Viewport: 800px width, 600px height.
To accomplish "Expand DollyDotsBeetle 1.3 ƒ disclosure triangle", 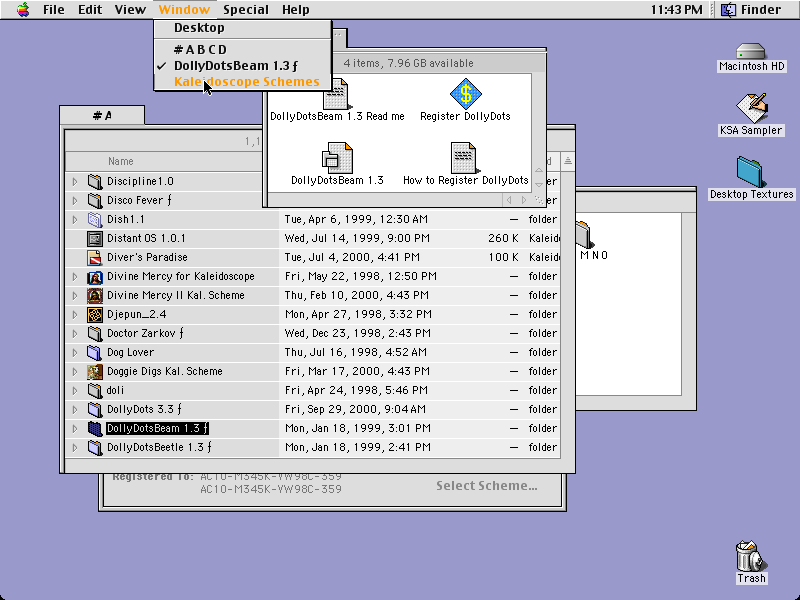I will tap(74, 447).
